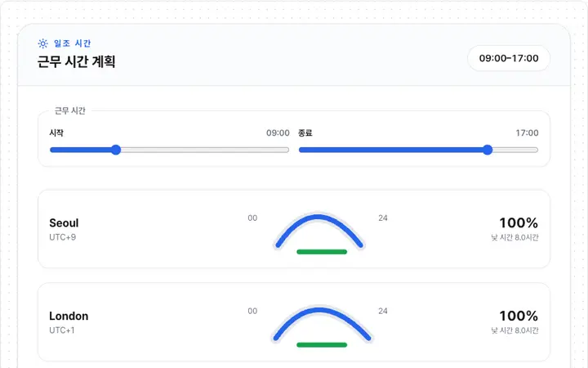Screen dimensions: 588x368
Task: Click the 09:00-17:00 time range badge
Action: click(509, 58)
